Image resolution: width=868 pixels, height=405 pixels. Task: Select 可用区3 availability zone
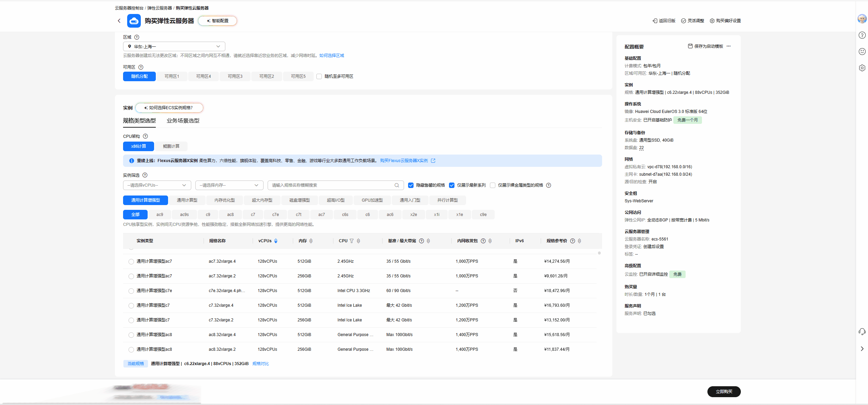pyautogui.click(x=235, y=76)
